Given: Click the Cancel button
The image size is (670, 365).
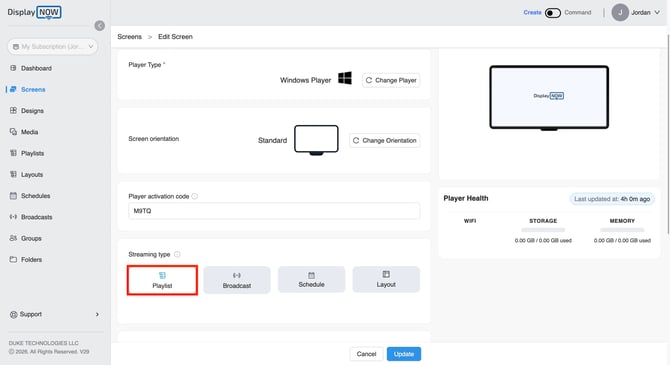Looking at the screenshot, I should (366, 354).
